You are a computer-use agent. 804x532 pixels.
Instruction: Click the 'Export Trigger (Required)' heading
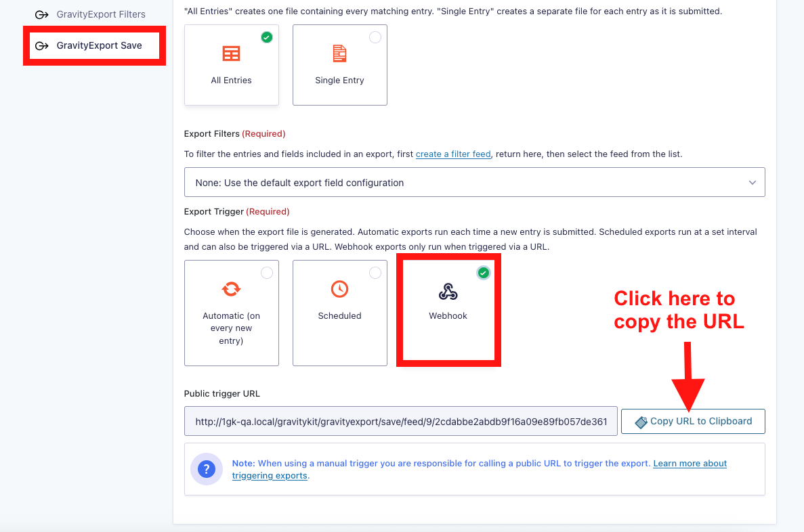coord(237,212)
